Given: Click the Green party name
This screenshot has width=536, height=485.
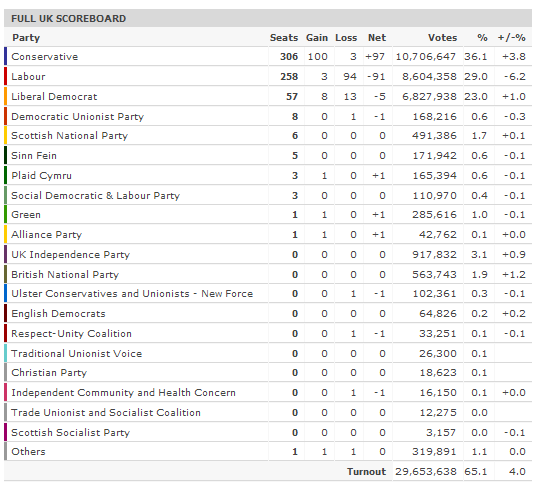Looking at the screenshot, I should (x=26, y=215).
